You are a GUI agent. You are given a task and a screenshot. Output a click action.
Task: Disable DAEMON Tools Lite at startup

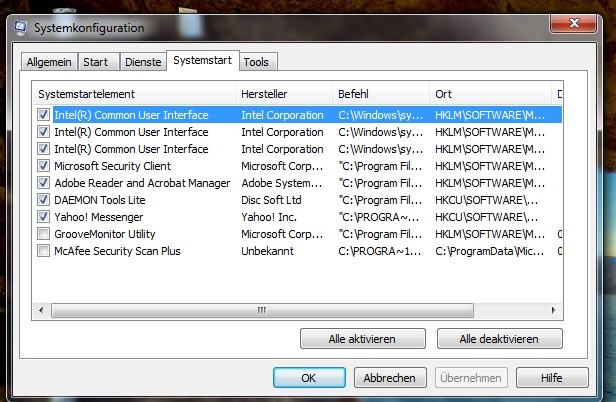(43, 200)
